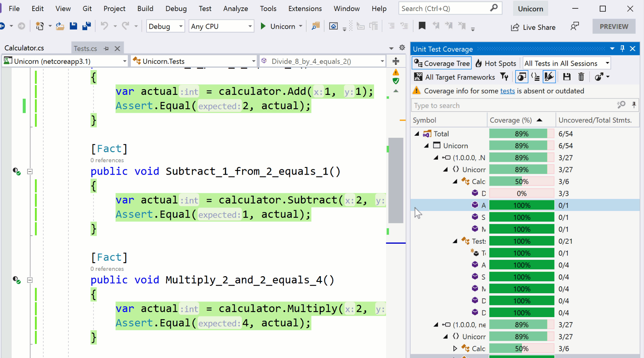
Task: Click the Delete coverage trash icon
Action: click(581, 77)
